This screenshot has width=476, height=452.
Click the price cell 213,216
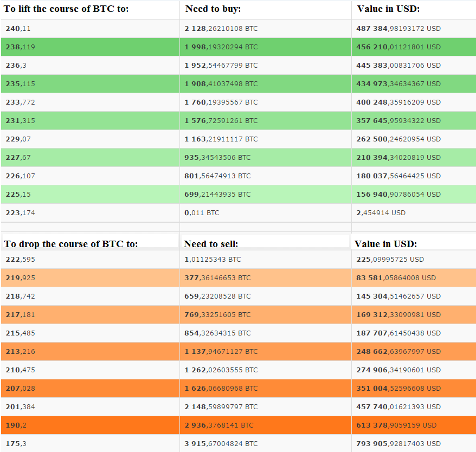pos(21,352)
